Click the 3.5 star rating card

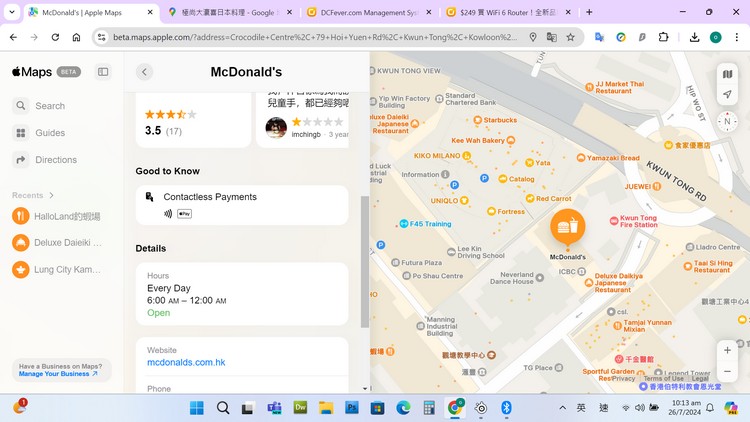pyautogui.click(x=193, y=121)
